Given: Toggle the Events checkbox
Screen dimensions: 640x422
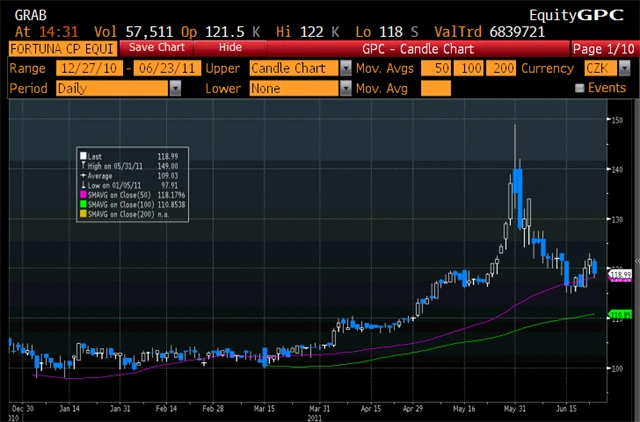Looking at the screenshot, I should (579, 88).
